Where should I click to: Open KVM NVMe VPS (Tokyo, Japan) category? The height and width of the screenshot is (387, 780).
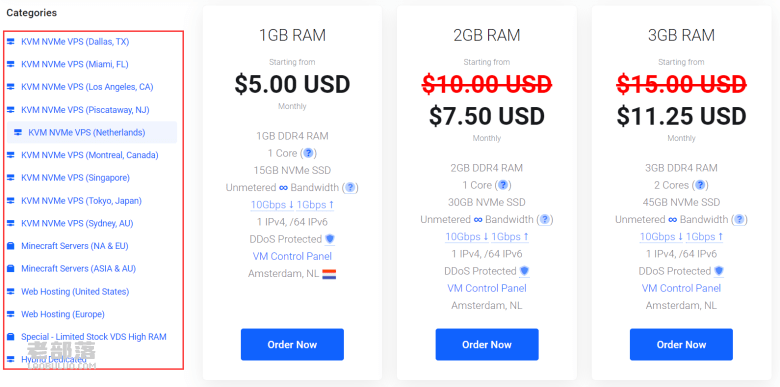[x=81, y=200]
